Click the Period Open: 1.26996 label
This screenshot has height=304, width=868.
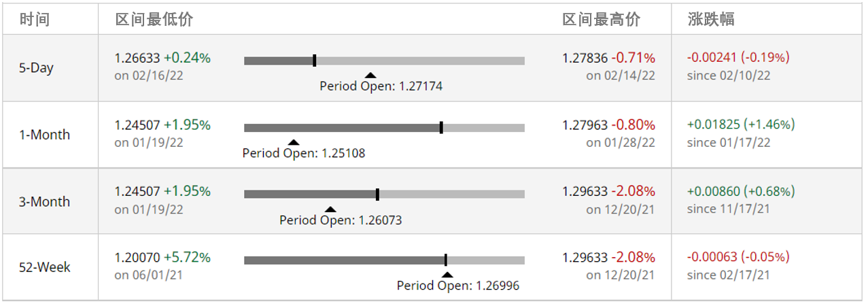[x=458, y=286]
